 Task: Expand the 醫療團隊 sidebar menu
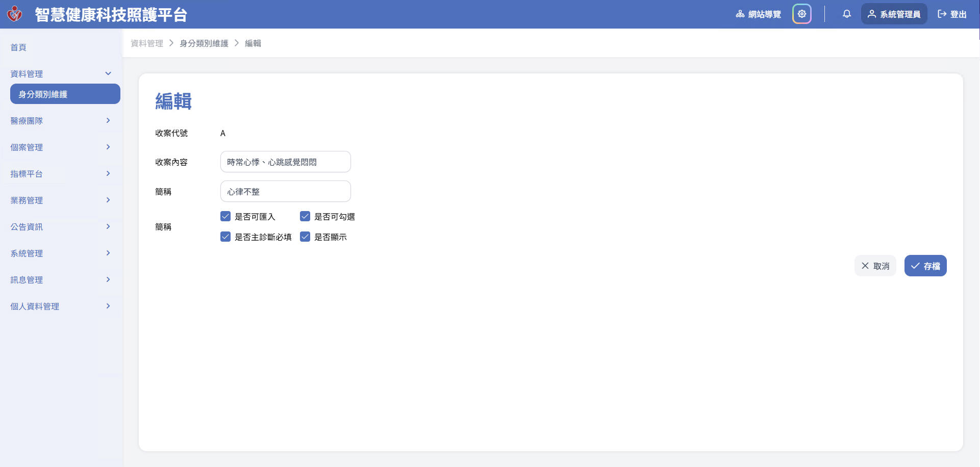click(108, 121)
